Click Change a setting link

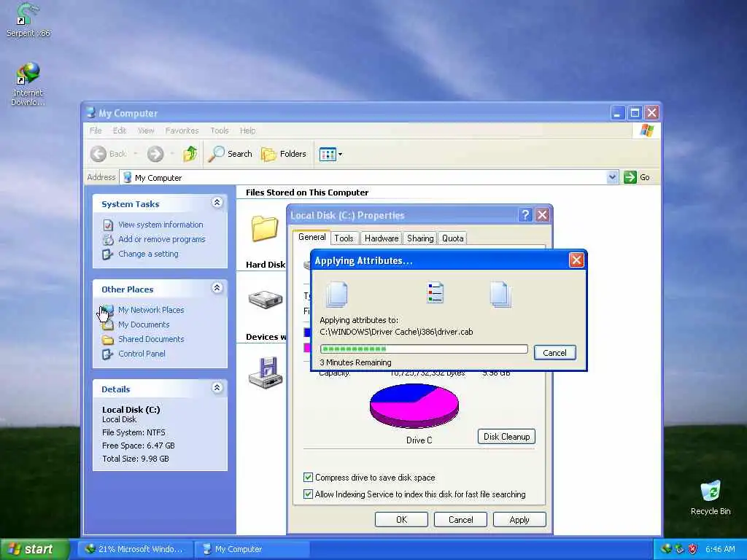148,254
